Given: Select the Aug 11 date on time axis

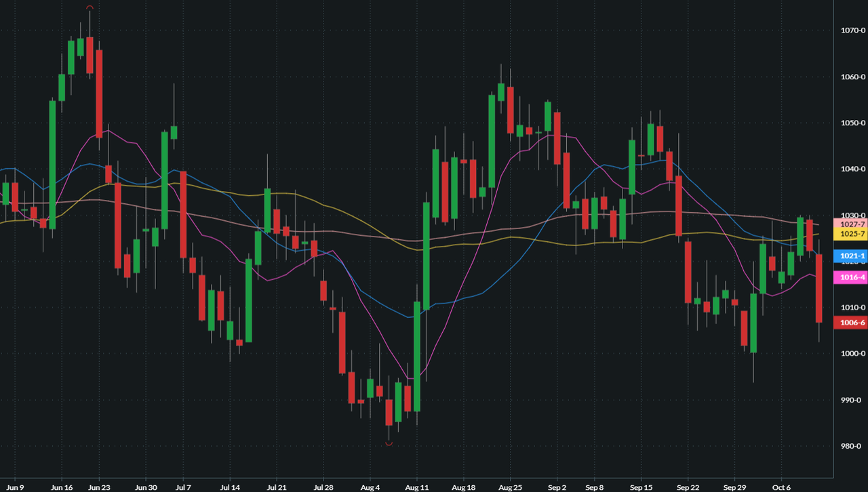Looking at the screenshot, I should tap(416, 487).
